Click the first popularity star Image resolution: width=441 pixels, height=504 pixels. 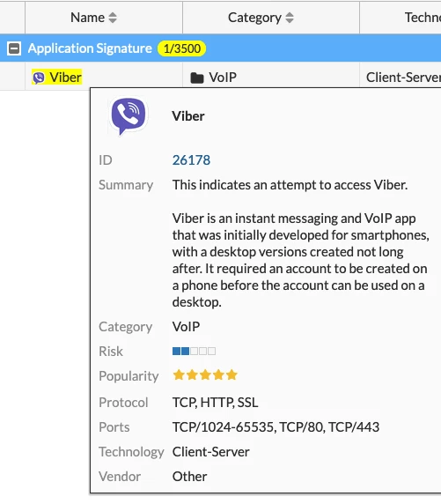(x=179, y=374)
